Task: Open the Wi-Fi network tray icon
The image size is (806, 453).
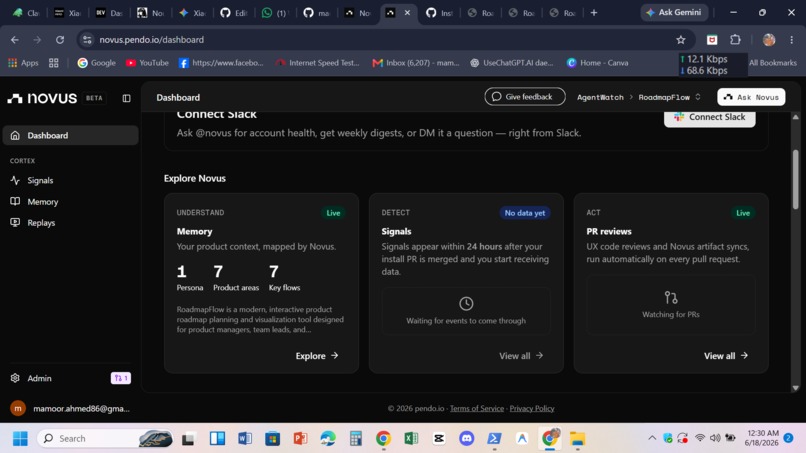Action: (700, 438)
